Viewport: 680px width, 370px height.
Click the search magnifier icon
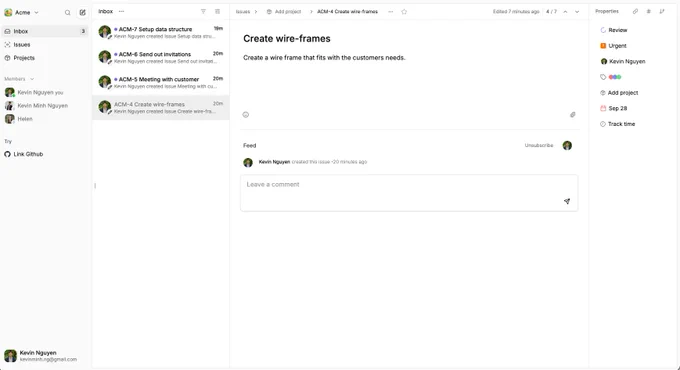coord(68,13)
